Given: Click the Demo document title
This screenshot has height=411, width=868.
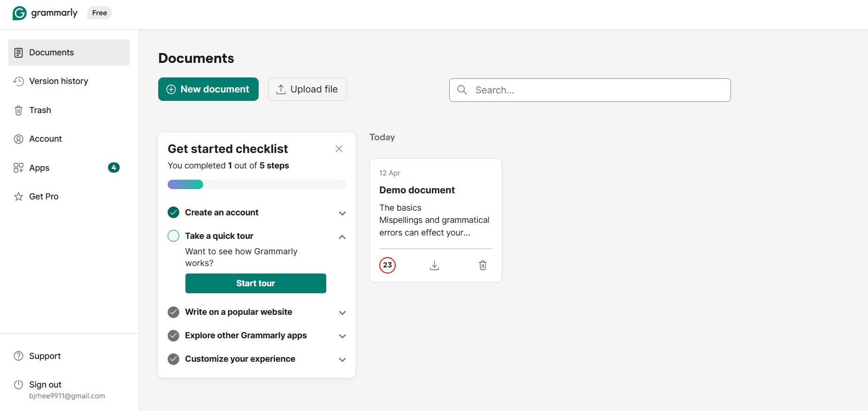Looking at the screenshot, I should 417,190.
